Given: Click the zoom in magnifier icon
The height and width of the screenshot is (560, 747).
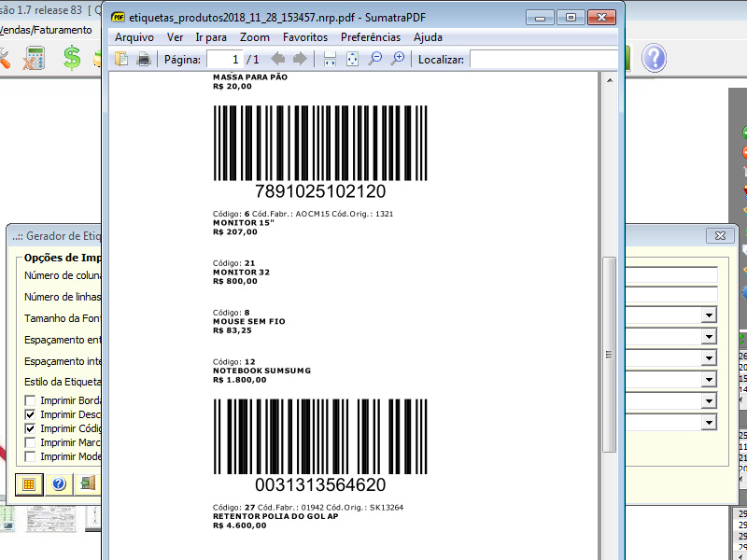Looking at the screenshot, I should coord(398,59).
